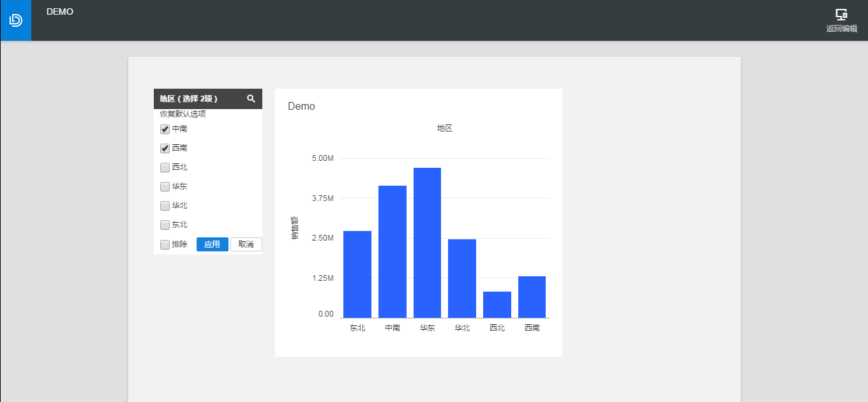Uncheck the 西南 checkbox

tap(165, 148)
